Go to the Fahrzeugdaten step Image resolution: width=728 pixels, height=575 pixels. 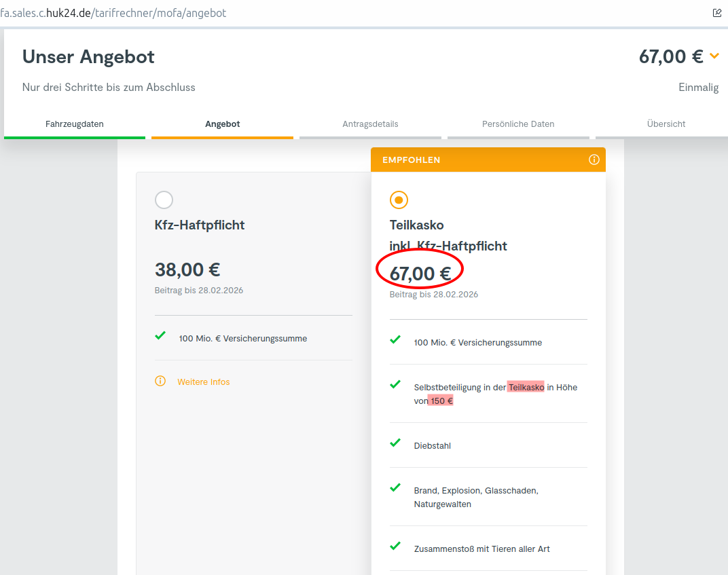(x=75, y=124)
